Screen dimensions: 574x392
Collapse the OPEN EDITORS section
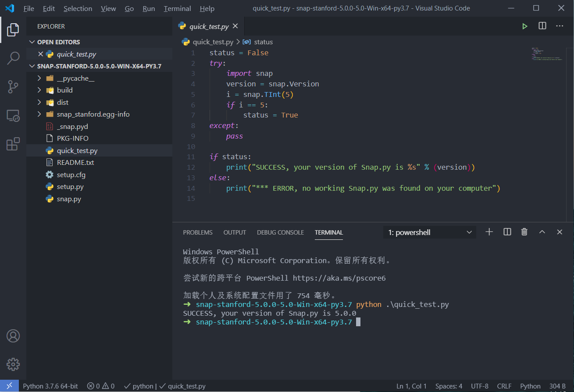point(32,42)
